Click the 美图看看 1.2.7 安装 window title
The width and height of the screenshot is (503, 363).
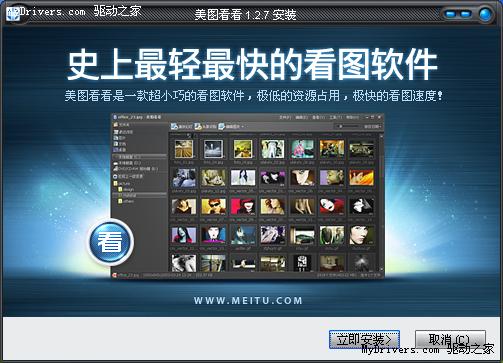click(x=245, y=14)
